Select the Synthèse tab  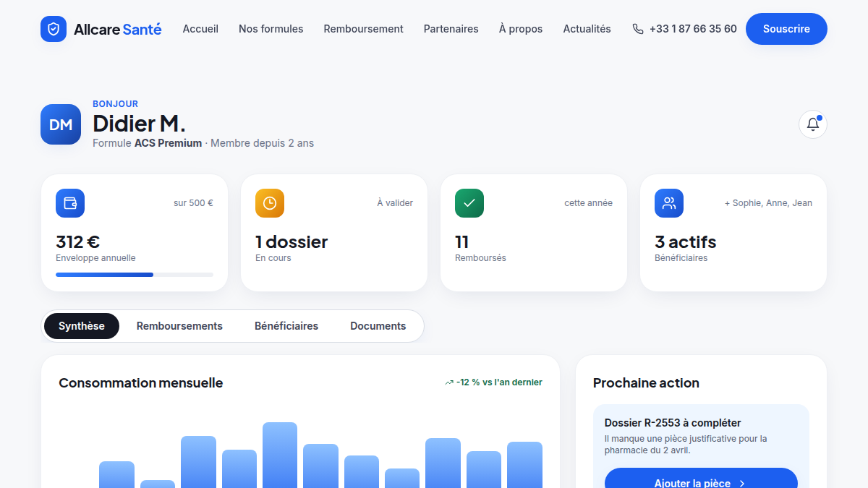click(82, 326)
